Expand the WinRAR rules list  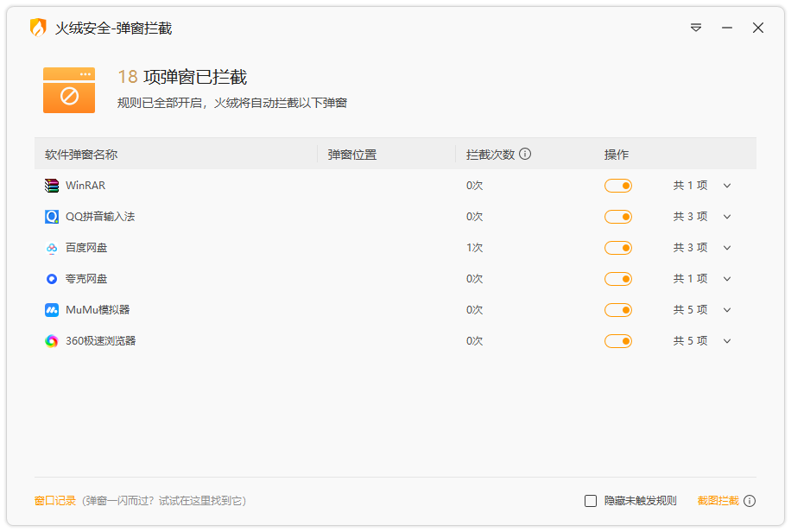pos(727,185)
